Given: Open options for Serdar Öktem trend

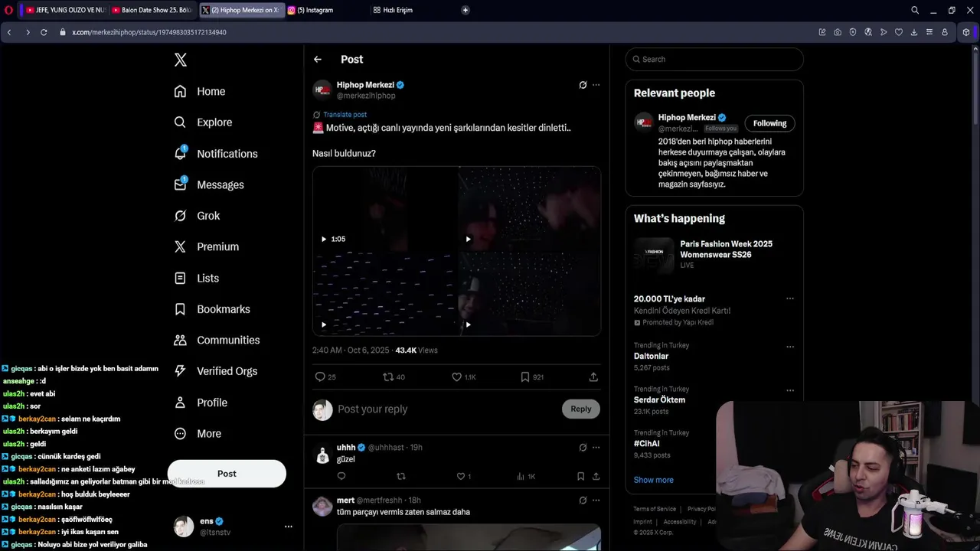Looking at the screenshot, I should tap(790, 390).
